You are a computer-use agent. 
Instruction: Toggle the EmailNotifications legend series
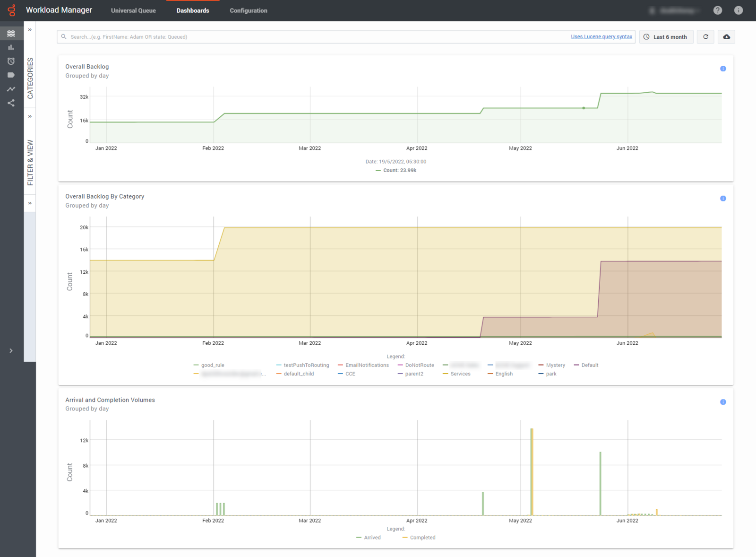pyautogui.click(x=363, y=365)
